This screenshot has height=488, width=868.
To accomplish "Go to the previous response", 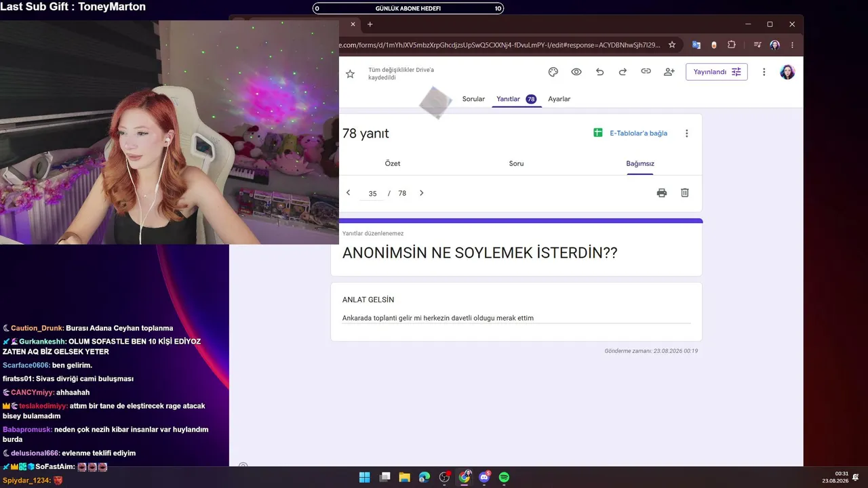I will pyautogui.click(x=349, y=193).
